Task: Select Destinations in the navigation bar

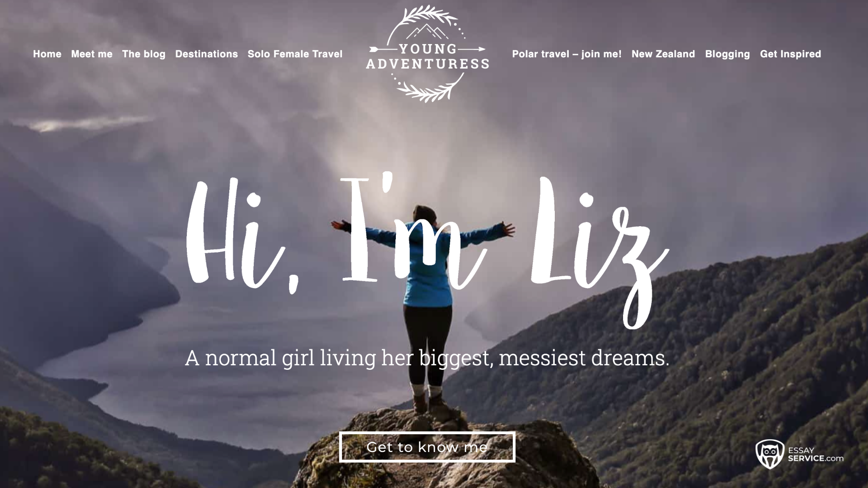Action: coord(206,54)
